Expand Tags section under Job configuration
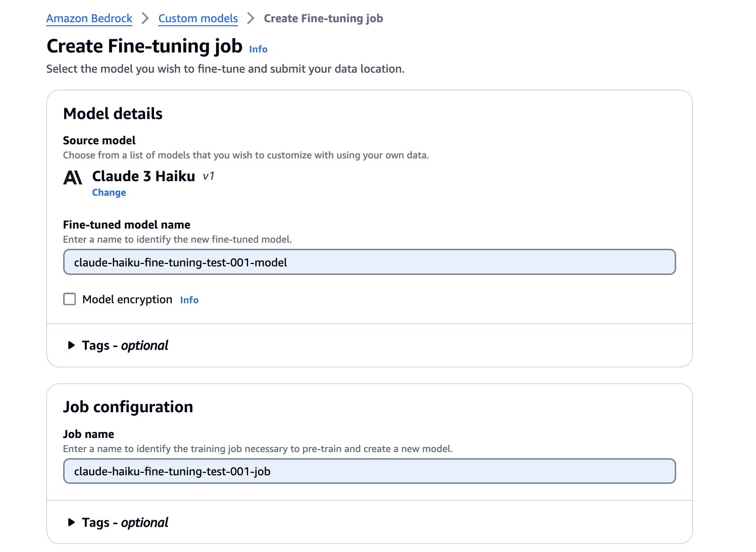The width and height of the screenshot is (756, 552). click(71, 523)
